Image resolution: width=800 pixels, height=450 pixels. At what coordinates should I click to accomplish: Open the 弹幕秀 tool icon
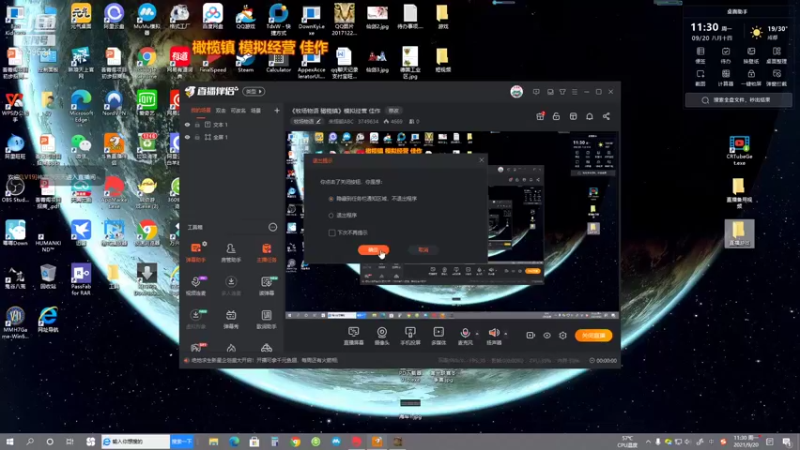point(231,319)
